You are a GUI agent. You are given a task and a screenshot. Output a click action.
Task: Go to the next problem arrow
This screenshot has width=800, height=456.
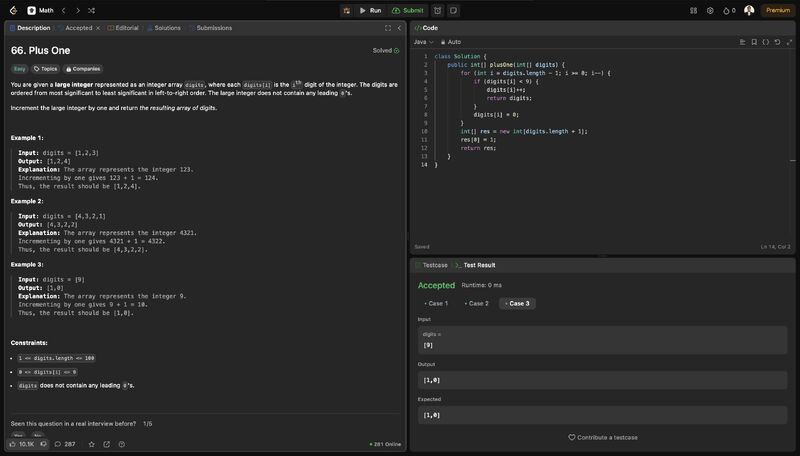[78, 10]
